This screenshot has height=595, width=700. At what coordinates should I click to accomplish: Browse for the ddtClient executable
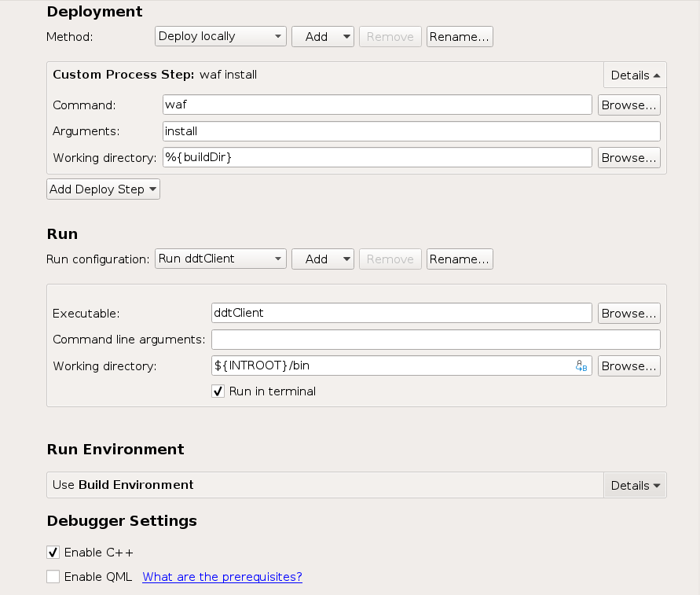tap(629, 314)
